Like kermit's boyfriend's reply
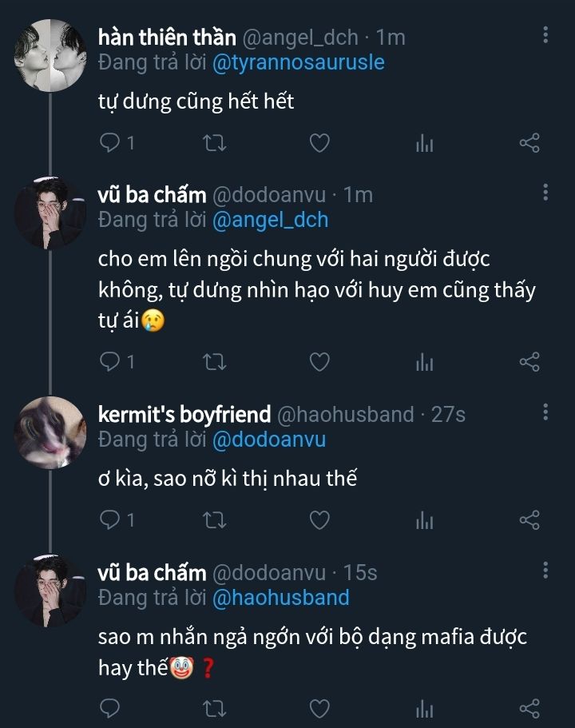This screenshot has width=575, height=728. [319, 520]
